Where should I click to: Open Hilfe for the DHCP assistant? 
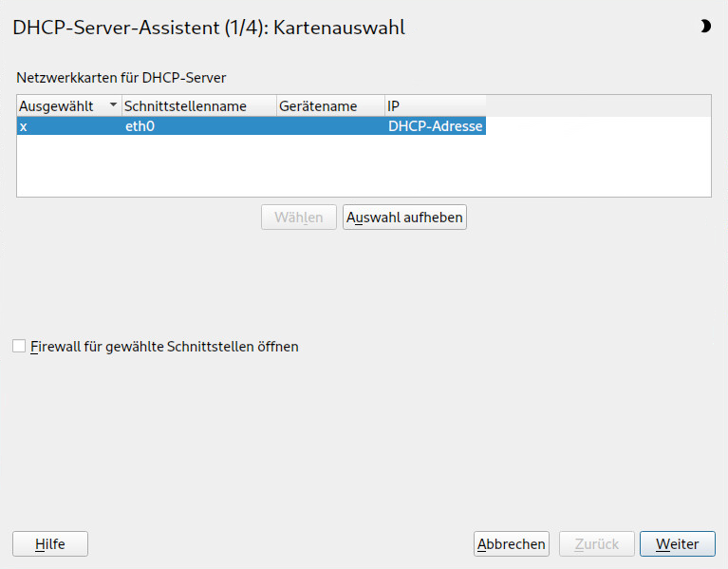pos(50,544)
